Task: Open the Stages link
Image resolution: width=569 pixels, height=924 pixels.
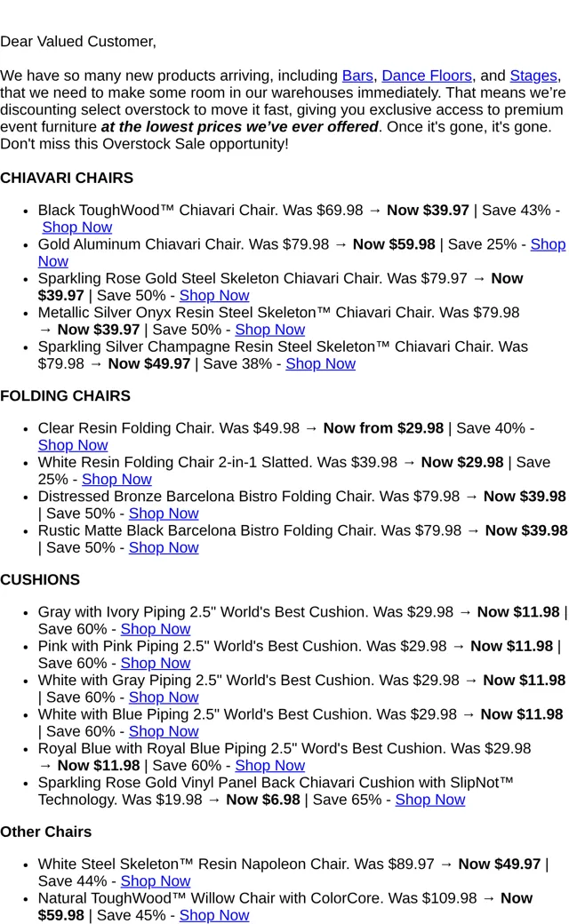Action: coord(533,76)
